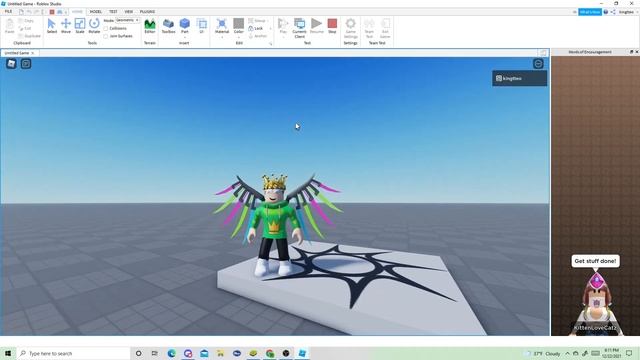The image size is (640, 360).
Task: Close the Untitled Game tab
Action: click(33, 53)
